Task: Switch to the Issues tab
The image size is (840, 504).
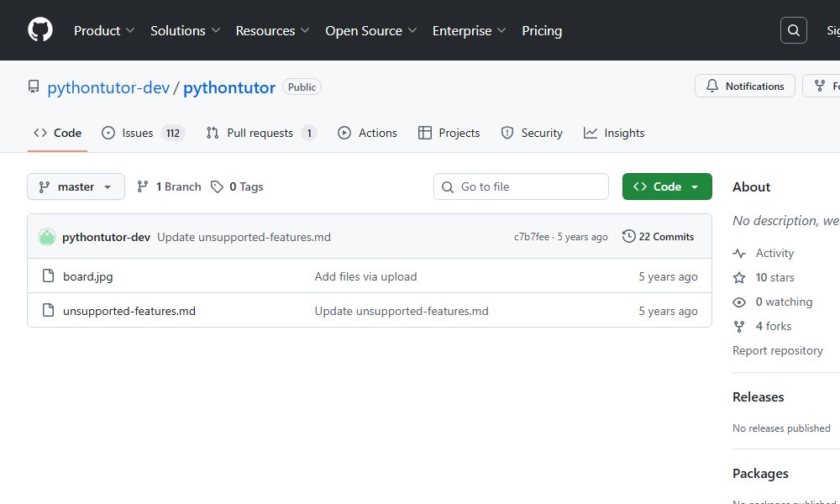Action: [143, 133]
